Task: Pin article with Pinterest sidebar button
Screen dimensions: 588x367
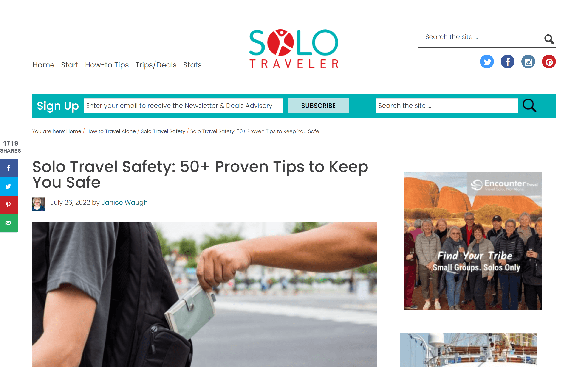Action: (x=9, y=205)
